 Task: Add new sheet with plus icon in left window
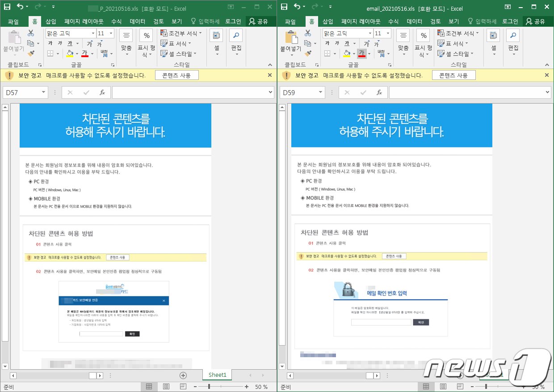(x=183, y=375)
